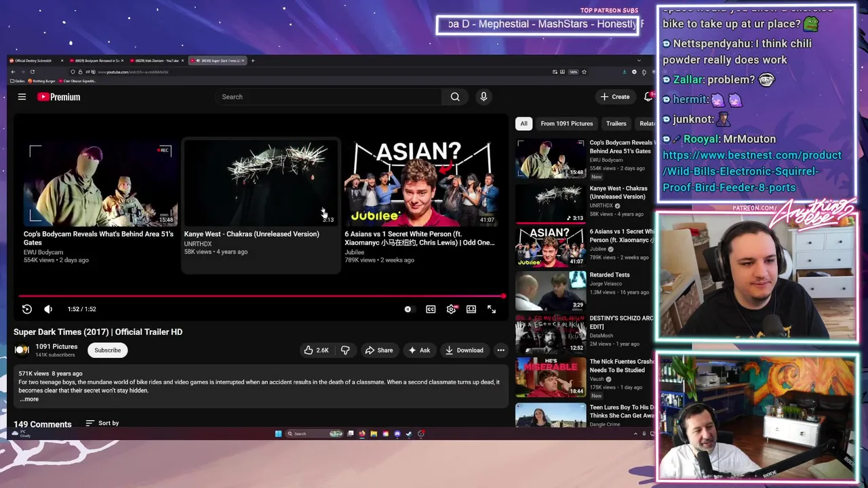Seek on the red video progress bar
The image size is (868, 488).
262,296
